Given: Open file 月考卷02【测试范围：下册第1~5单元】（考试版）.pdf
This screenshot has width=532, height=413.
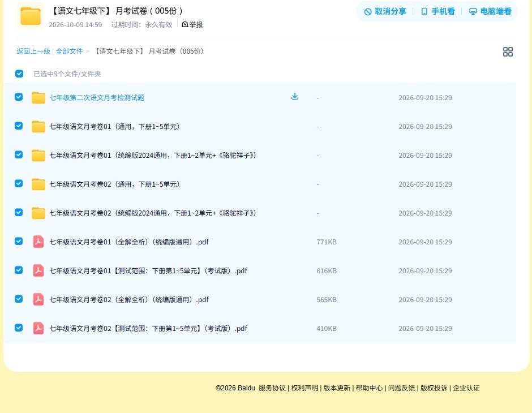Looking at the screenshot, I should point(149,328).
